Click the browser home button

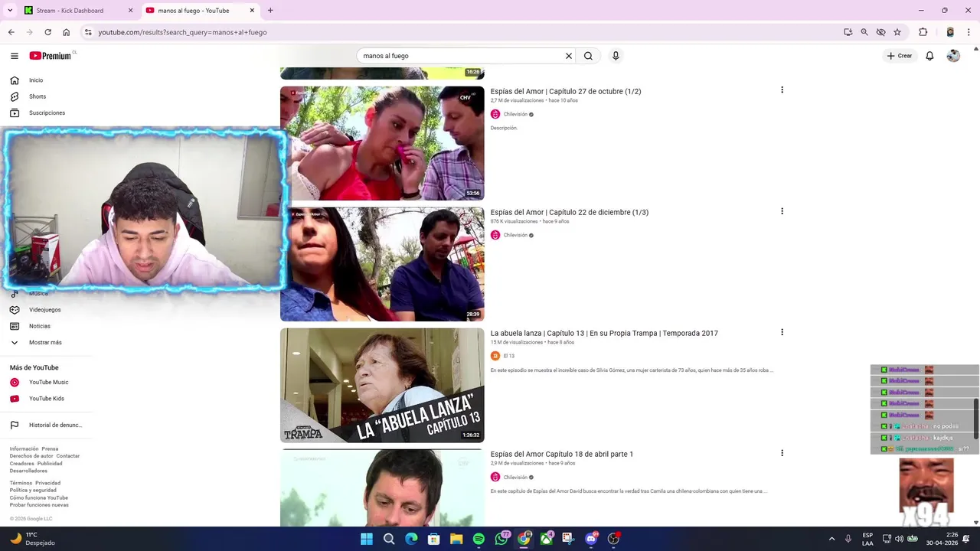coord(66,32)
